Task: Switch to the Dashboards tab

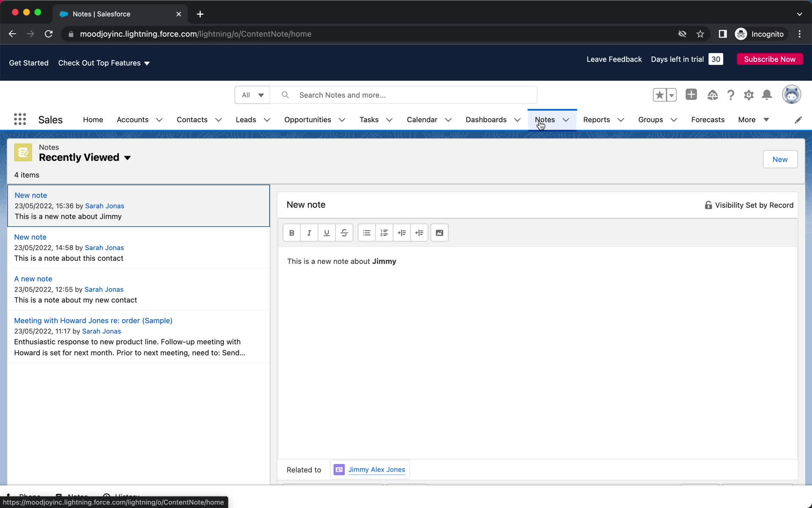Action: click(x=486, y=120)
